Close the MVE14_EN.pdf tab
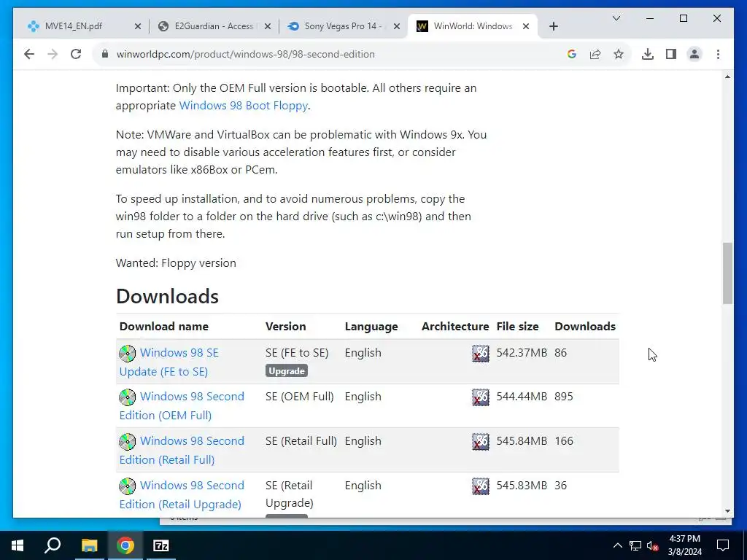 [x=138, y=26]
